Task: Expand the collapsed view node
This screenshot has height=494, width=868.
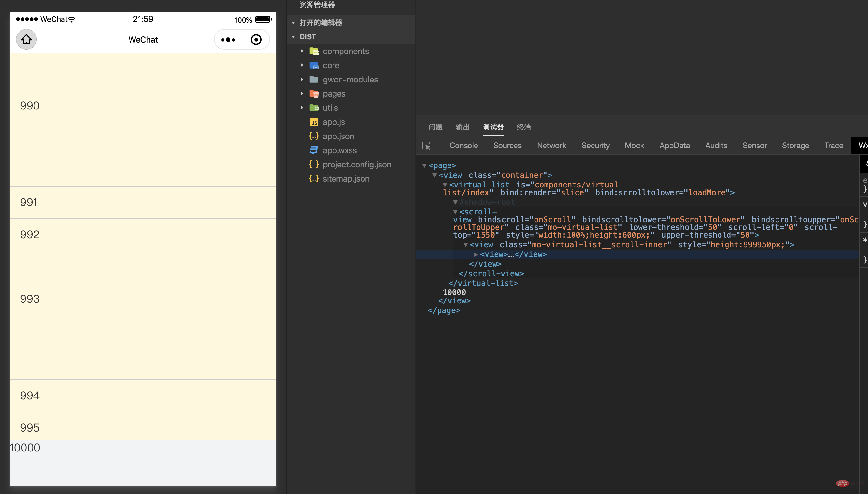Action: [x=476, y=254]
